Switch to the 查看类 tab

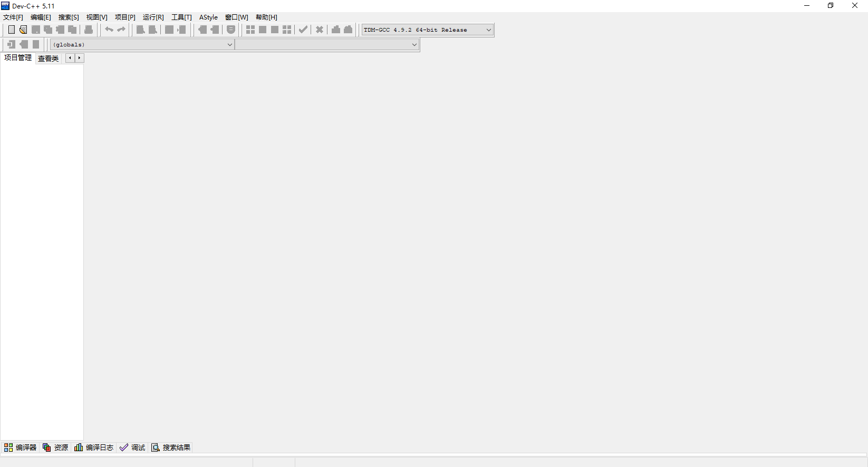click(49, 59)
